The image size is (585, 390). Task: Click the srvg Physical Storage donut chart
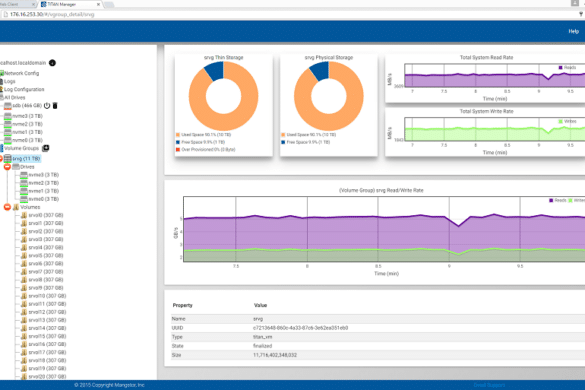tap(329, 96)
